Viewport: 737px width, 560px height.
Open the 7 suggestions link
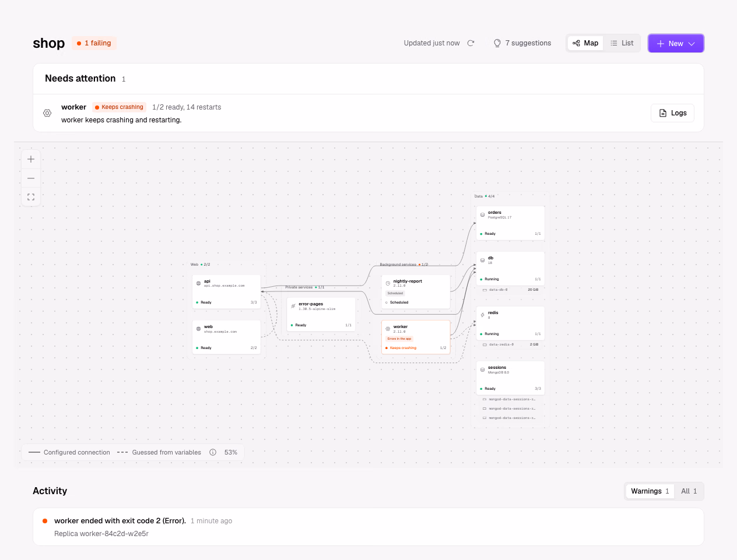coord(522,43)
